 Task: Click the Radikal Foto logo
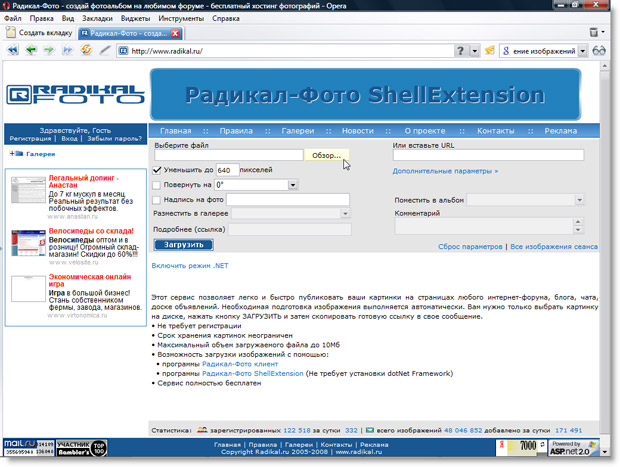[76, 94]
